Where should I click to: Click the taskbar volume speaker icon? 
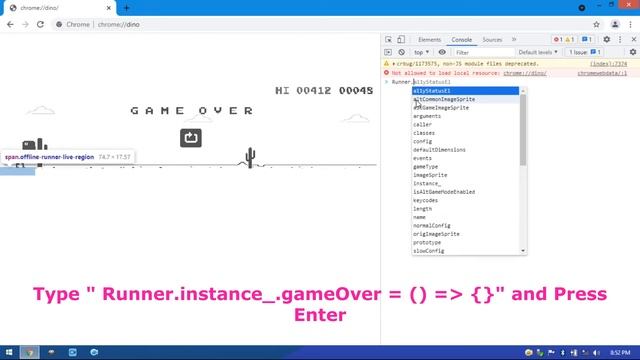pyautogui.click(x=596, y=353)
